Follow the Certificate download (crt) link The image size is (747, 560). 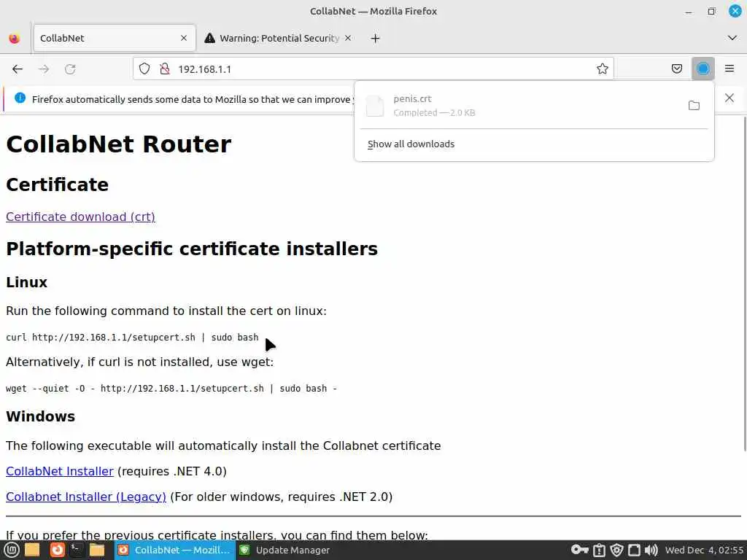(80, 217)
